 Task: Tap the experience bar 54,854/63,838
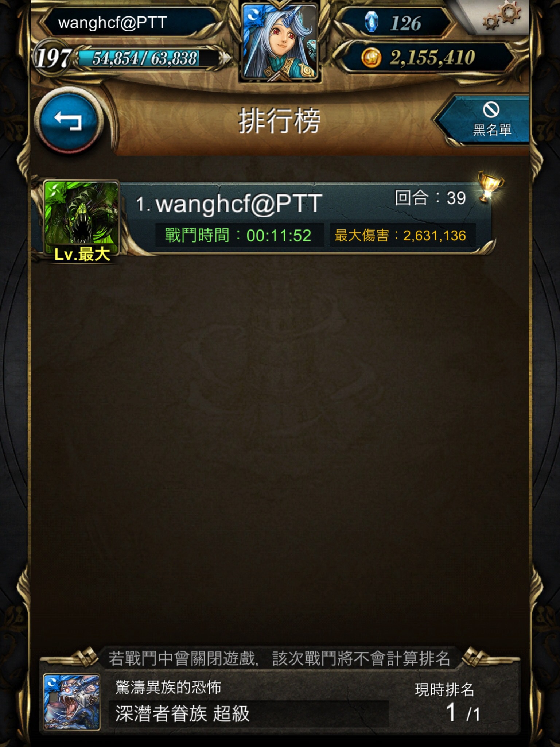tap(145, 58)
